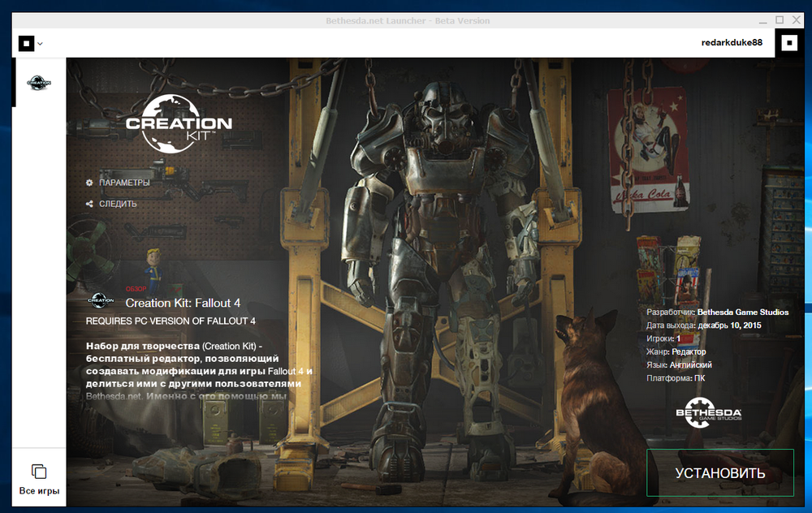This screenshot has height=513, width=812.
Task: Open ПАРАМЕТРЫ settings gear icon
Action: point(89,183)
